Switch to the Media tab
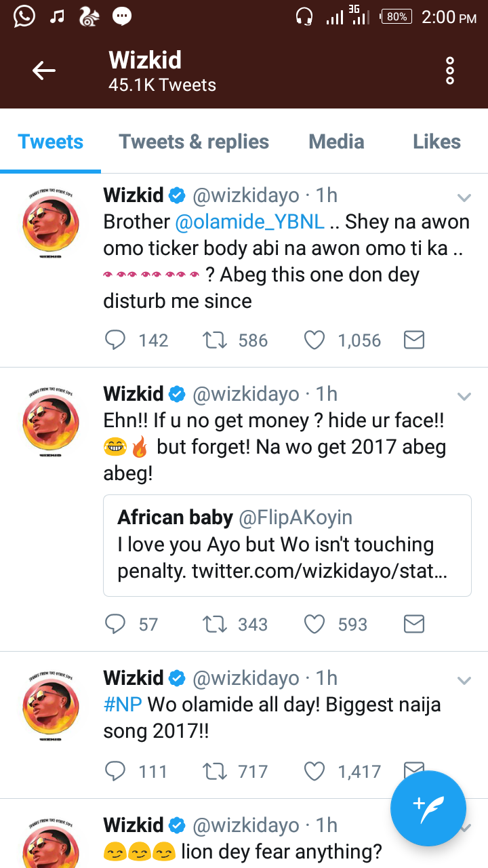Image resolution: width=488 pixels, height=868 pixels. (x=336, y=142)
